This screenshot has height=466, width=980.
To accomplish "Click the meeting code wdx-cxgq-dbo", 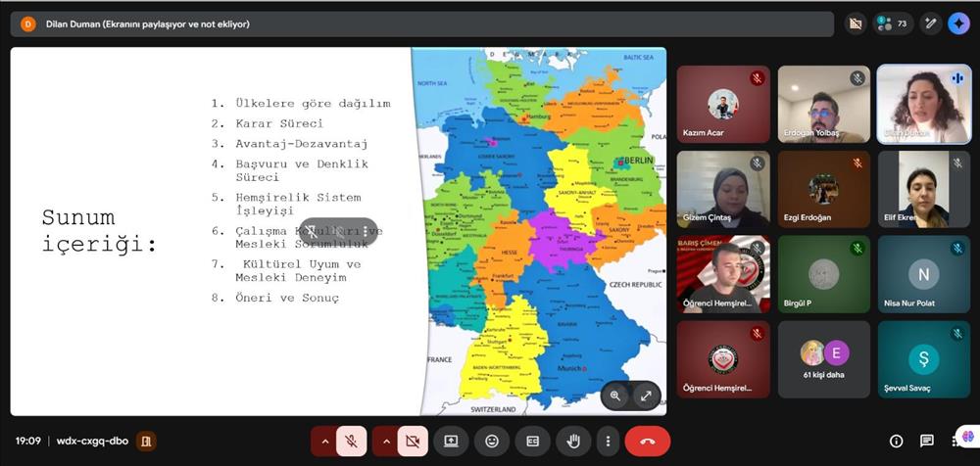I will pyautogui.click(x=92, y=442).
